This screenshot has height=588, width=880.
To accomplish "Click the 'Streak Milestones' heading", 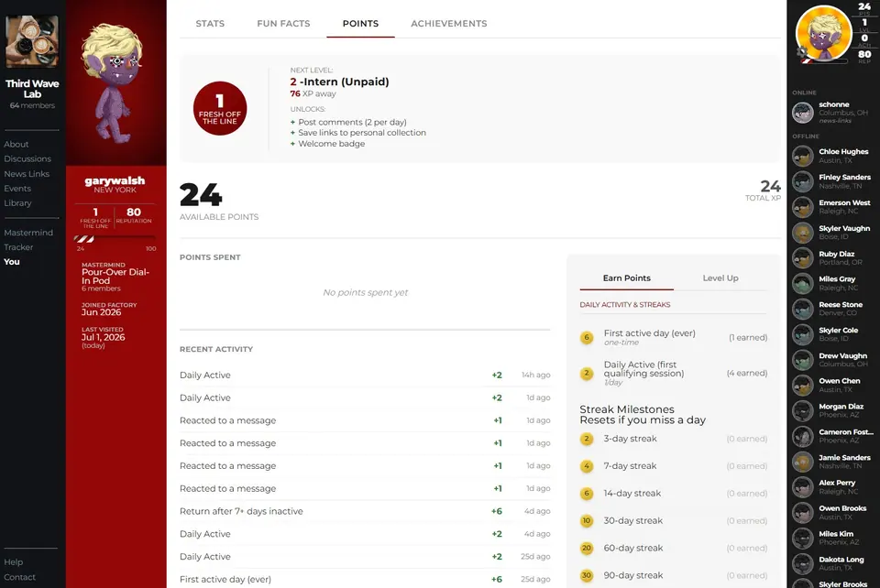I will click(627, 409).
